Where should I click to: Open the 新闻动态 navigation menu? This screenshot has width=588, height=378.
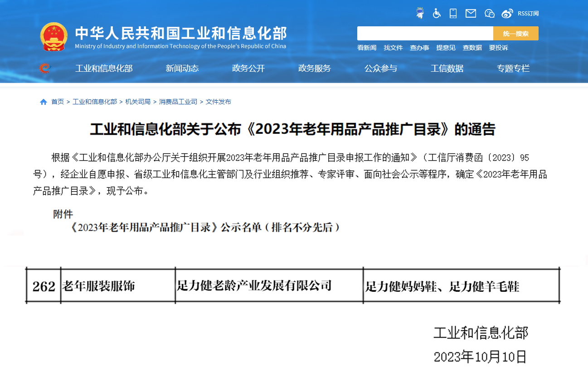[182, 69]
